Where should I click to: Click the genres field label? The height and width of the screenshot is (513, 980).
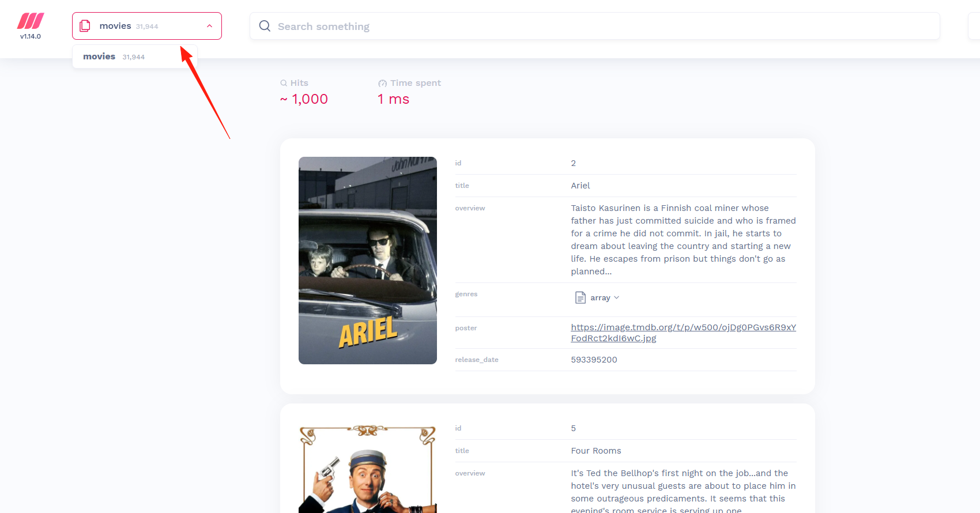coord(466,294)
